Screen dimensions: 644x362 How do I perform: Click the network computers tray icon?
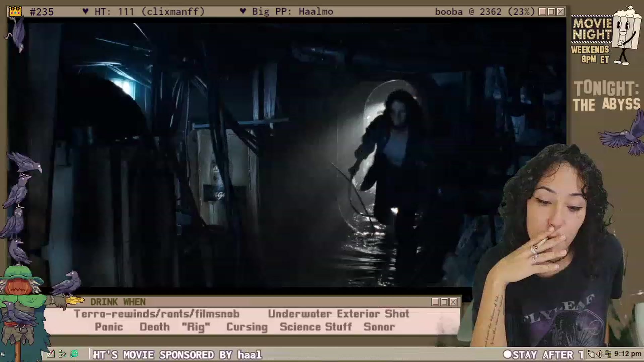point(608,354)
